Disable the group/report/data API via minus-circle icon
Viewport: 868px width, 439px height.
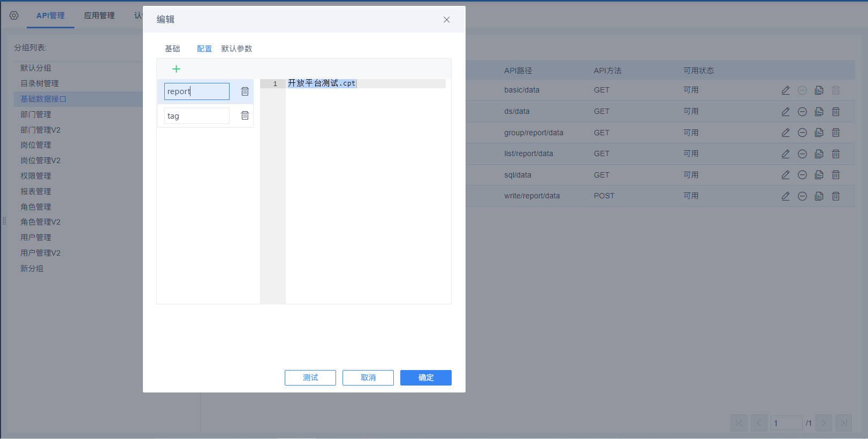point(802,133)
